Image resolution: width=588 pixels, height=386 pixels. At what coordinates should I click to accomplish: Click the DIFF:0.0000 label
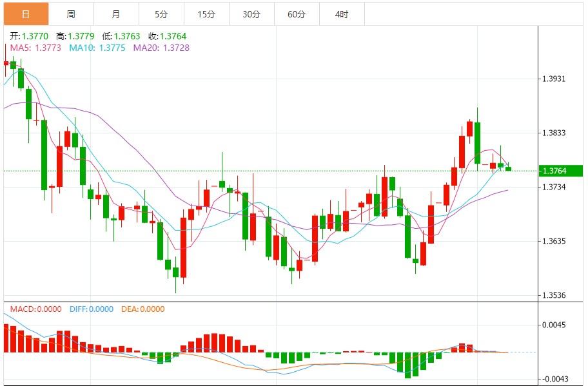[x=92, y=309]
